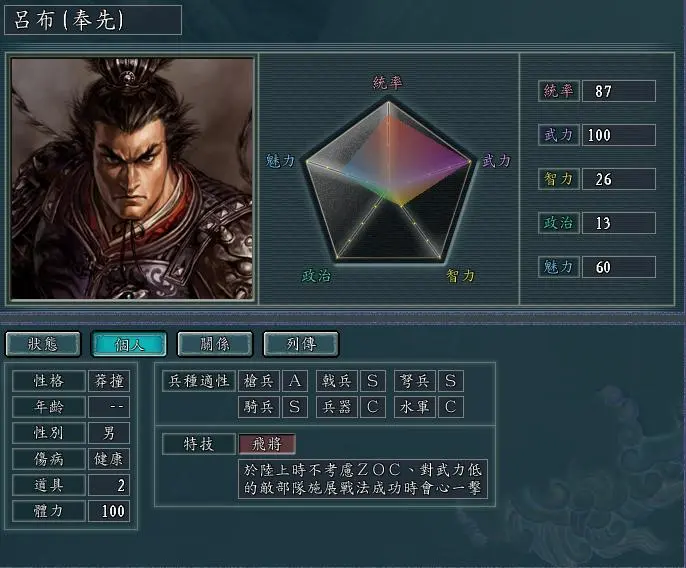Click the 體力 value showing 100
This screenshot has width=686, height=568.
point(109,511)
